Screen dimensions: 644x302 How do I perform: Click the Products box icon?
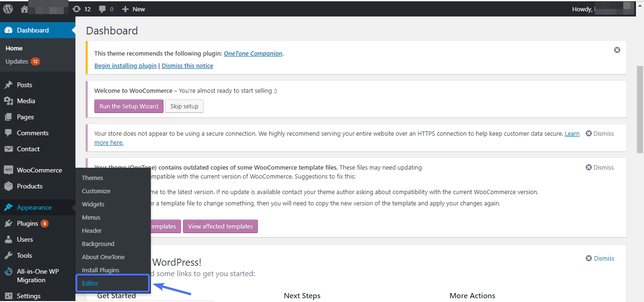coord(8,186)
